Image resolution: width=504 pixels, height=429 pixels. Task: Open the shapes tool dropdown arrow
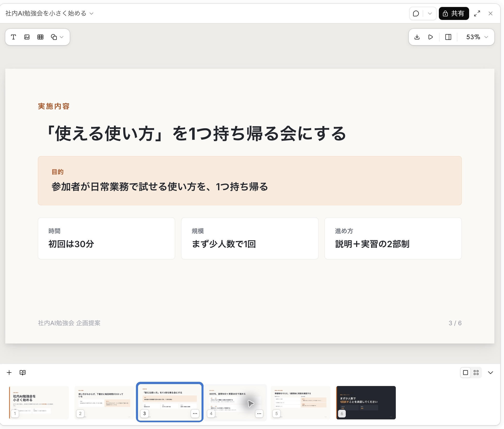(62, 37)
